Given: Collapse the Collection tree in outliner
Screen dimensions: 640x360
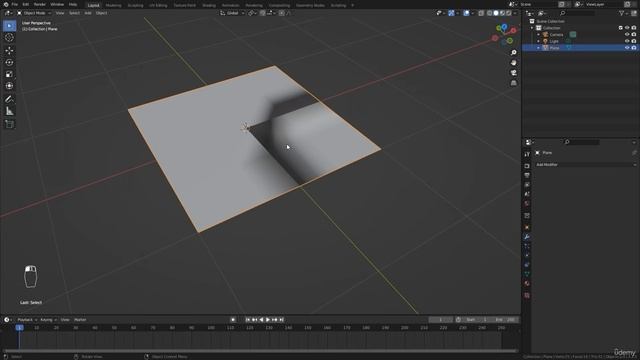Looking at the screenshot, I should (532, 28).
